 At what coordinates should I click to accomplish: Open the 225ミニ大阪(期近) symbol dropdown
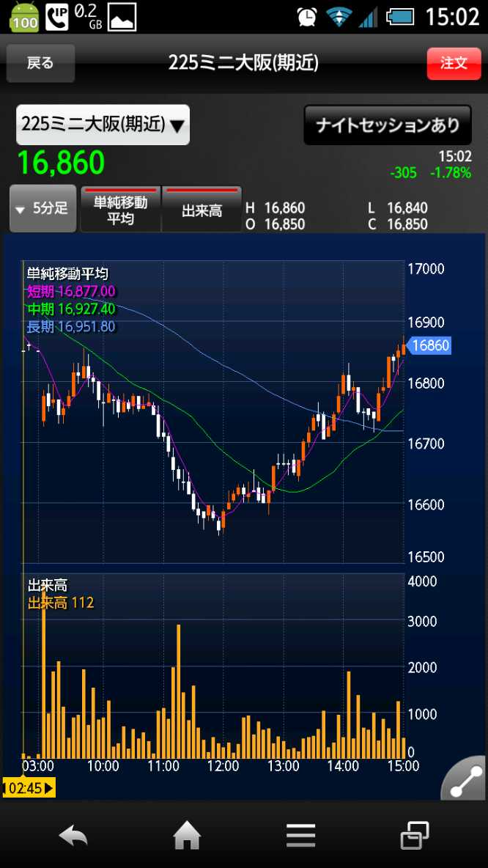click(x=103, y=125)
